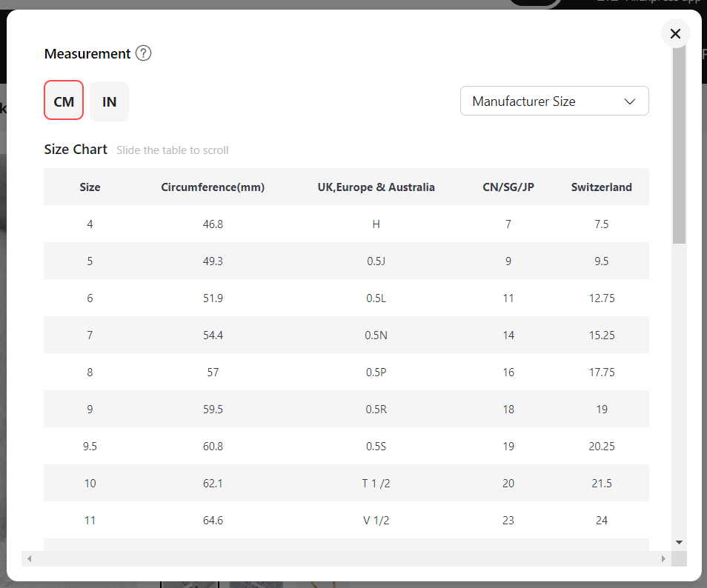Click Switzerland value 21.5

pos(602,483)
